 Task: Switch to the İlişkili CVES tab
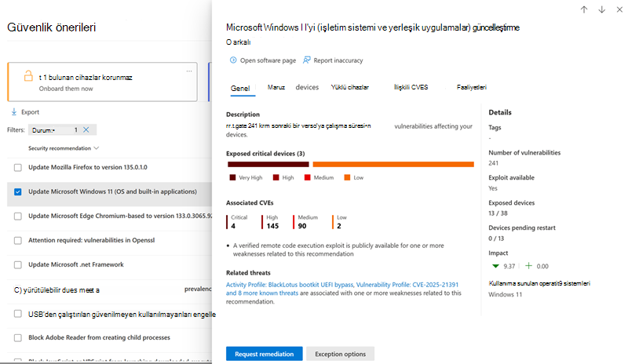(411, 87)
